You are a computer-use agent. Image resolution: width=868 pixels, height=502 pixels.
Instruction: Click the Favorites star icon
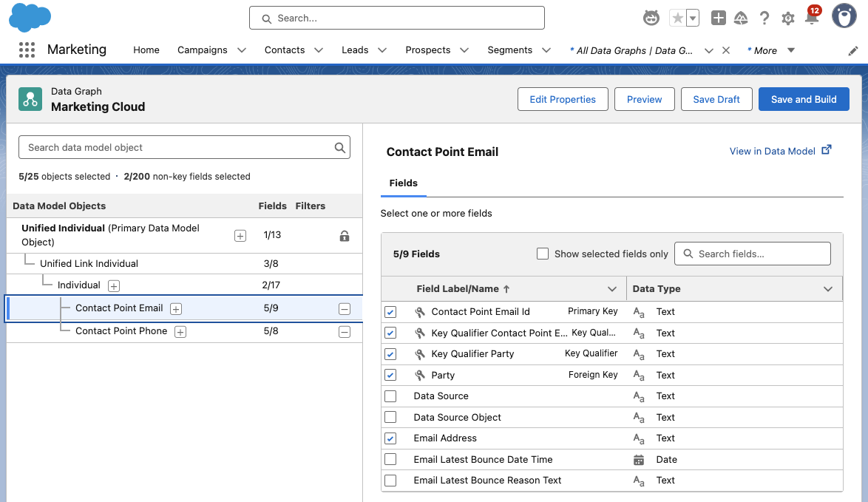[x=677, y=18]
